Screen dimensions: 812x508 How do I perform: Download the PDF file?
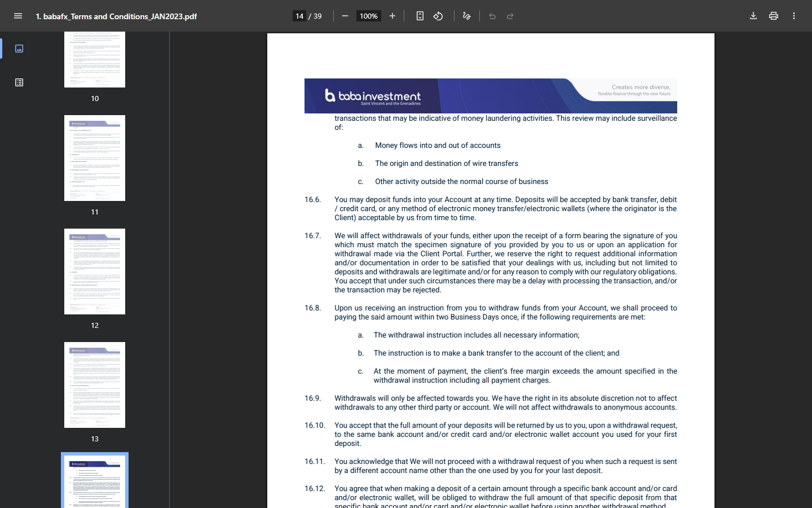pos(753,16)
